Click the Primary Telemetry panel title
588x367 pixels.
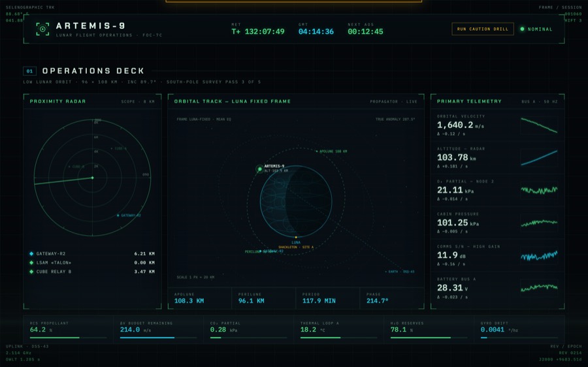coord(469,101)
